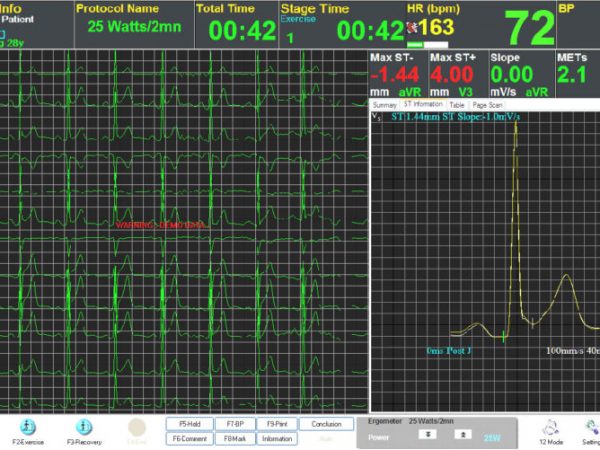
Task: Click the F6-Comment button
Action: 186,438
